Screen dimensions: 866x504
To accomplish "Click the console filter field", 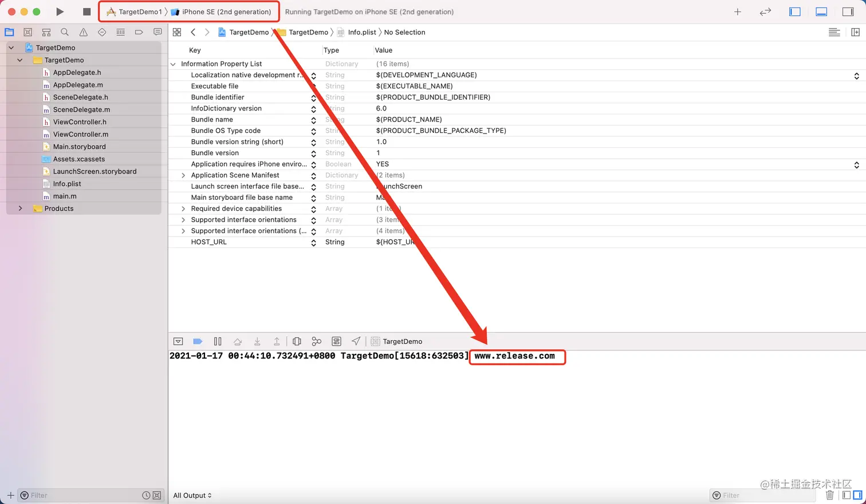I will [x=762, y=495].
